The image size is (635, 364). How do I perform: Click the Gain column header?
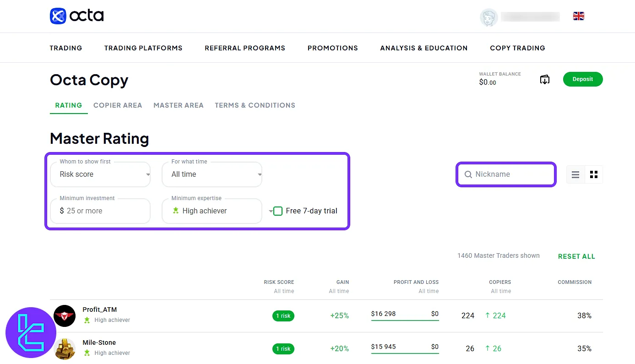342,282
